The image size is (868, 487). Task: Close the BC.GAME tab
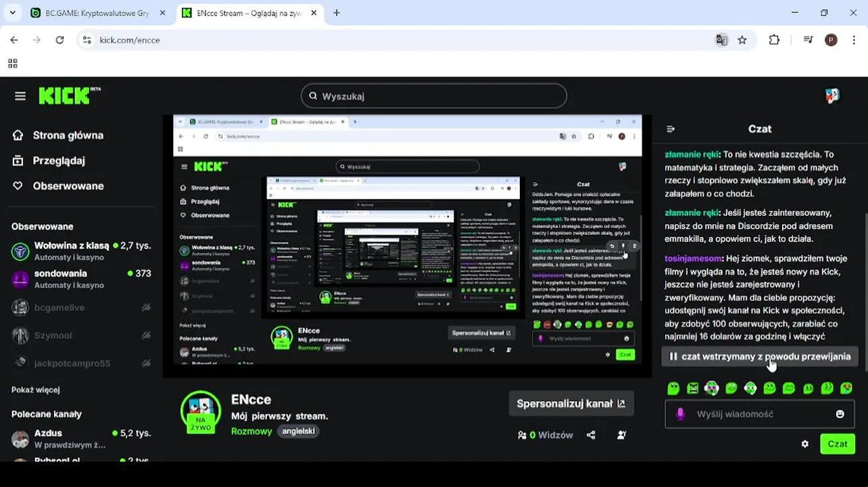[162, 13]
